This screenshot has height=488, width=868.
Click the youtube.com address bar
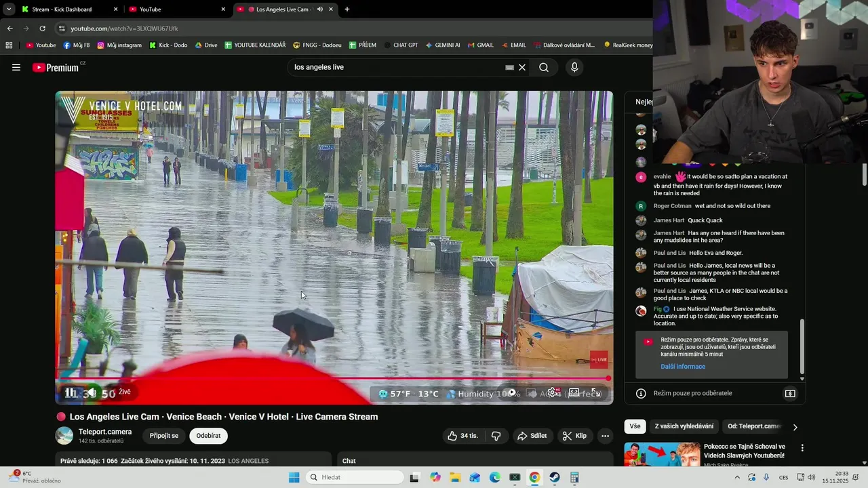coord(353,28)
